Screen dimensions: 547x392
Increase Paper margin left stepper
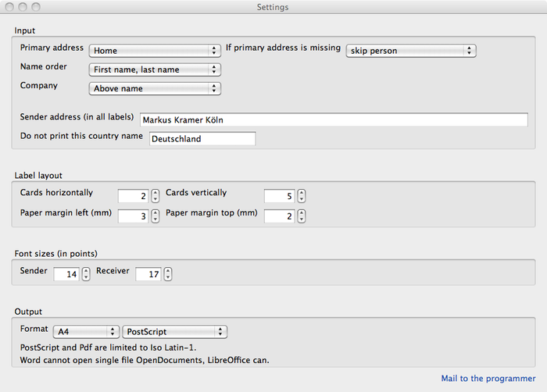coord(156,212)
